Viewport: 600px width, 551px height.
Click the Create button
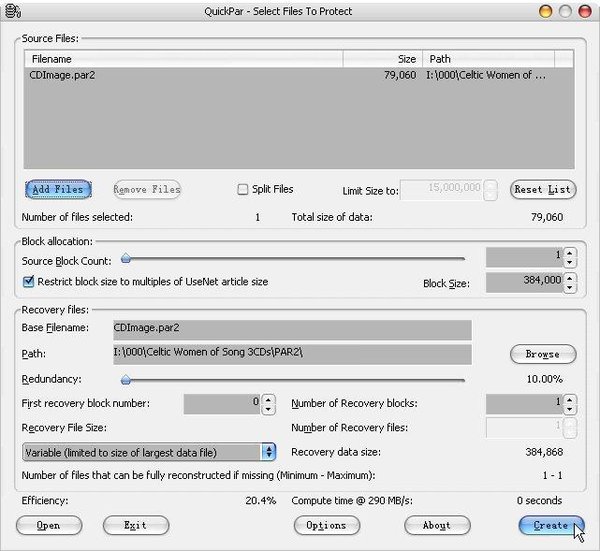click(x=551, y=525)
